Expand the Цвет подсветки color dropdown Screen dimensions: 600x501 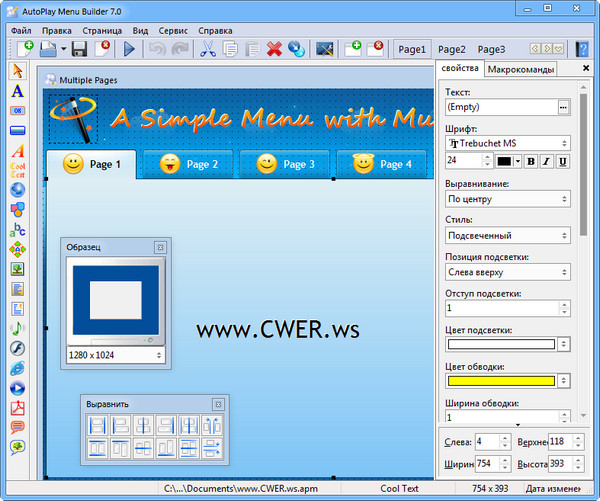pyautogui.click(x=563, y=344)
